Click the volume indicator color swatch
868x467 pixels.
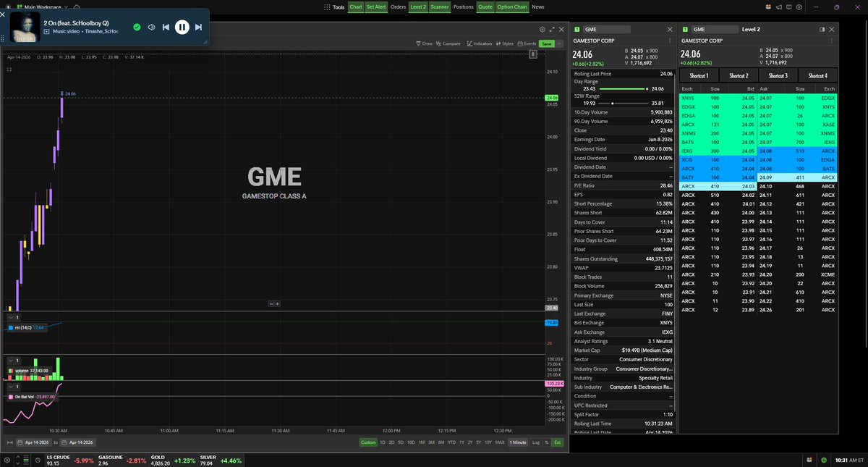tap(10, 370)
